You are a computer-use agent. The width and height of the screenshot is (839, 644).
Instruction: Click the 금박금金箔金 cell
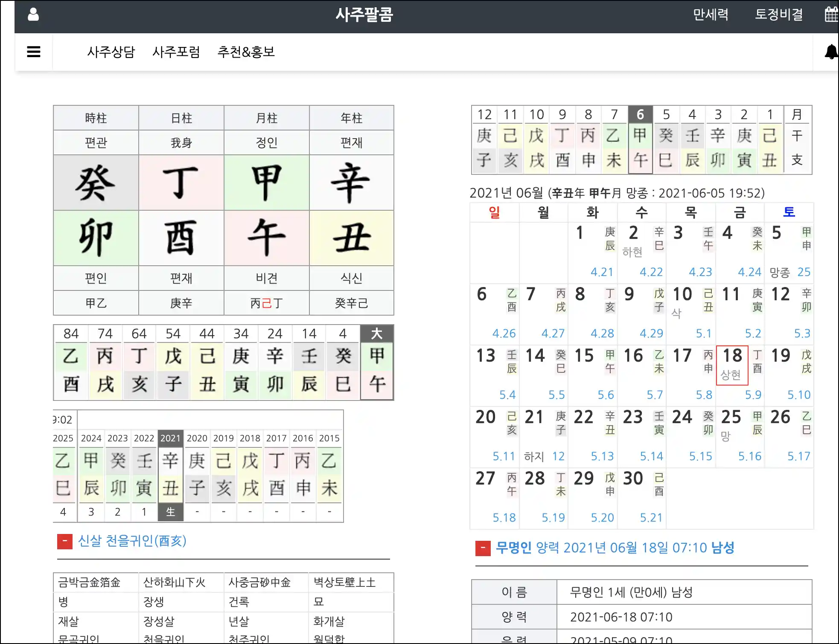pyautogui.click(x=96, y=583)
